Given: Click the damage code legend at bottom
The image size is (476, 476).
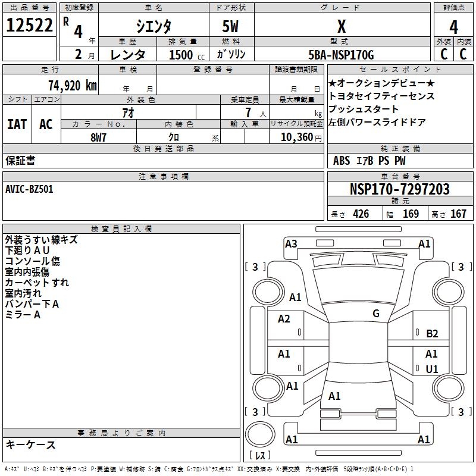Looking at the screenshot, I should coord(209,469).
